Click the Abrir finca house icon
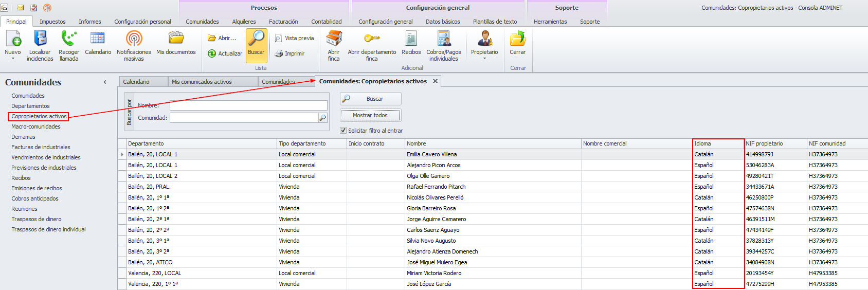 [334, 39]
